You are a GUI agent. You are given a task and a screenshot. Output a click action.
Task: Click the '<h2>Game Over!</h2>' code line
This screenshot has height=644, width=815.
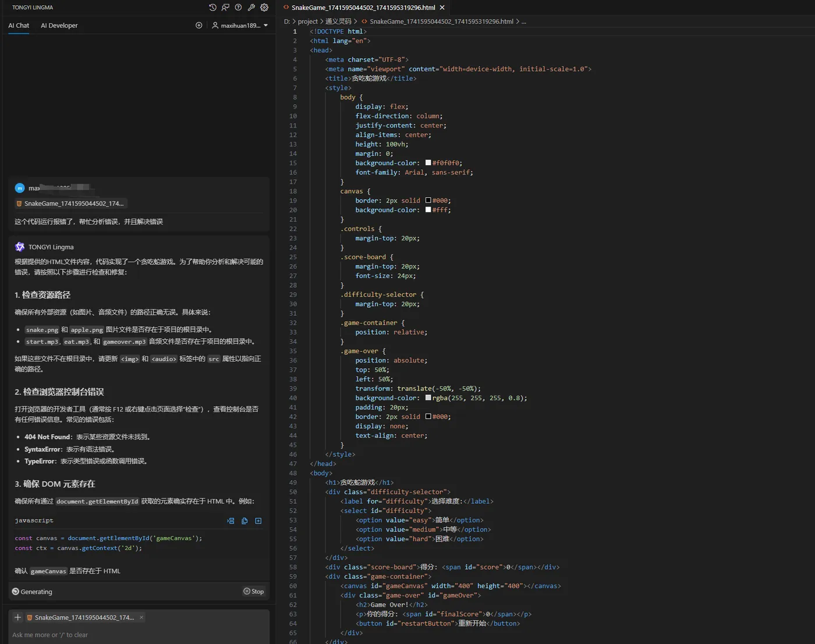point(391,604)
